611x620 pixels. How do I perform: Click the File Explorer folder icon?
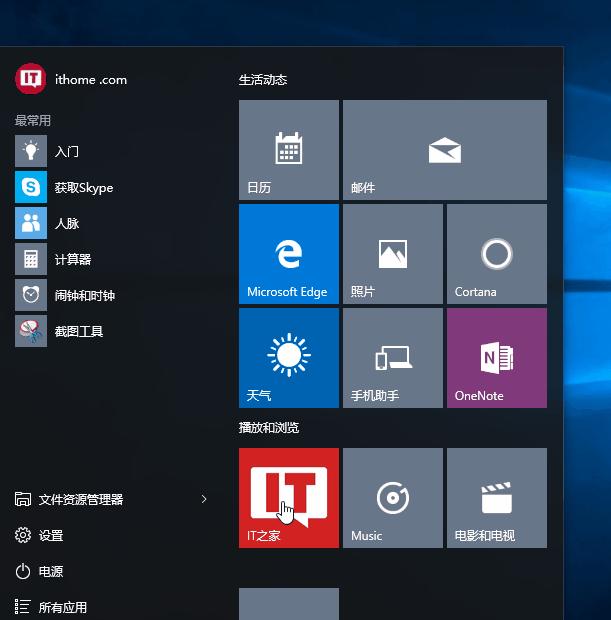coord(23,499)
